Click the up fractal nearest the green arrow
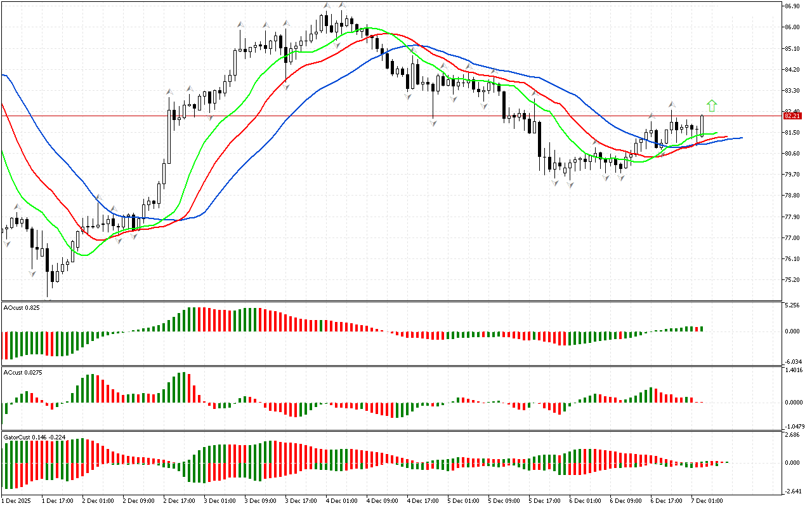The height and width of the screenshot is (508, 812). coord(671,104)
